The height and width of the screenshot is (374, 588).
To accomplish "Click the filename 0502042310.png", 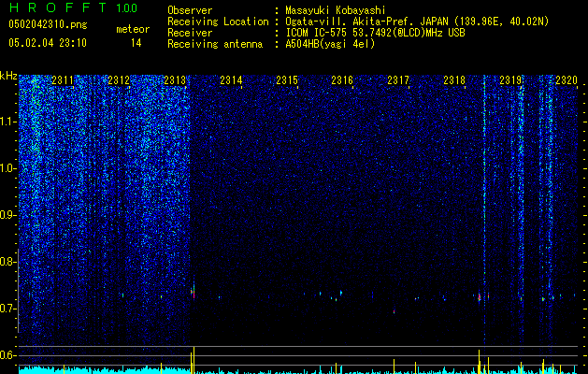I will pyautogui.click(x=48, y=24).
